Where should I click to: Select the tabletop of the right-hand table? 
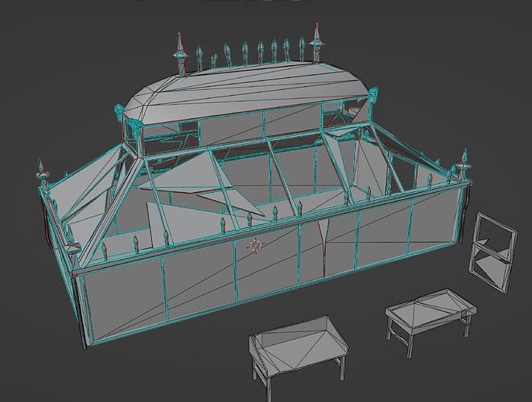click(x=431, y=306)
